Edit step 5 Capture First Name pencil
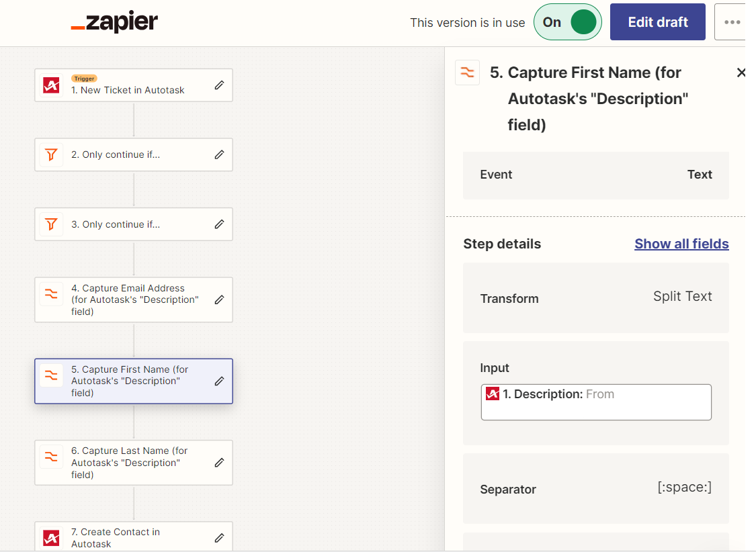Viewport: 756px width, 552px height. point(219,381)
